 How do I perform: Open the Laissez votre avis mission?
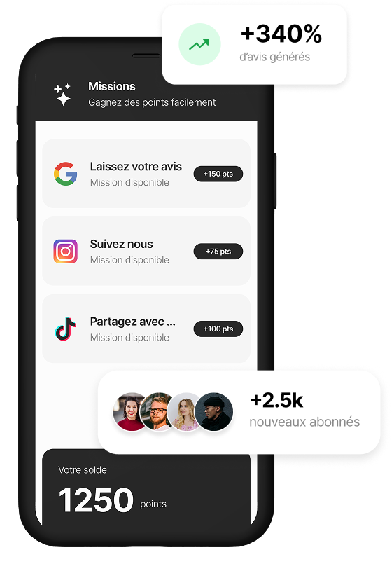click(x=146, y=174)
